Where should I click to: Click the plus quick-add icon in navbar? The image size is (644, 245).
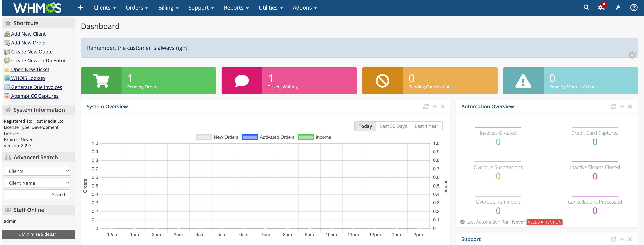pyautogui.click(x=80, y=8)
